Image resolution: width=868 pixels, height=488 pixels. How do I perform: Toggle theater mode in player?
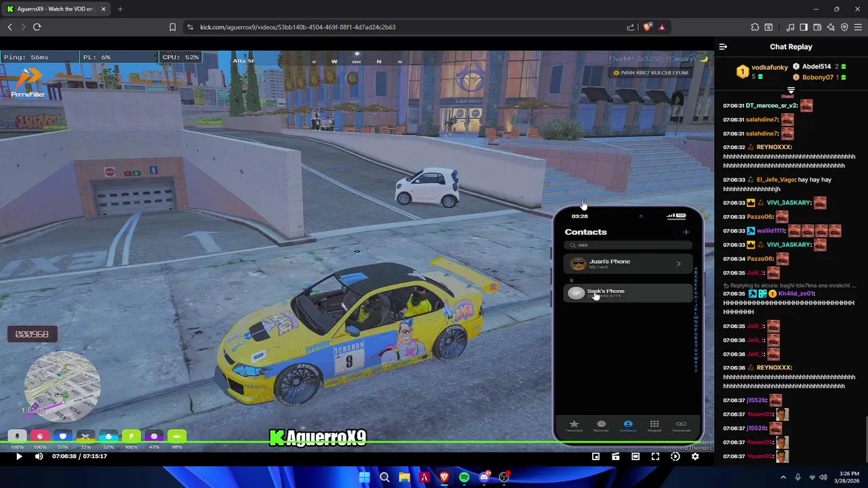(x=635, y=457)
